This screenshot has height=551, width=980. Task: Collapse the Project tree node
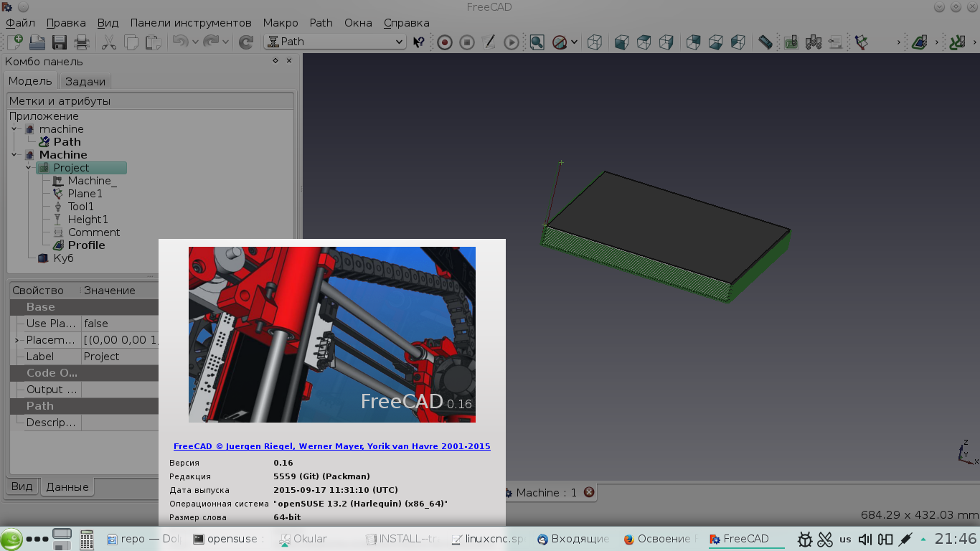coord(29,168)
